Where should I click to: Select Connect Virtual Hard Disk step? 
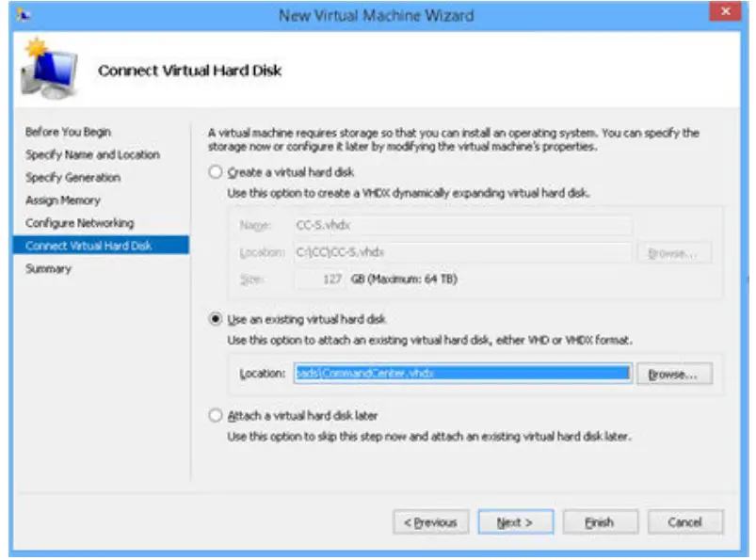coord(88,246)
